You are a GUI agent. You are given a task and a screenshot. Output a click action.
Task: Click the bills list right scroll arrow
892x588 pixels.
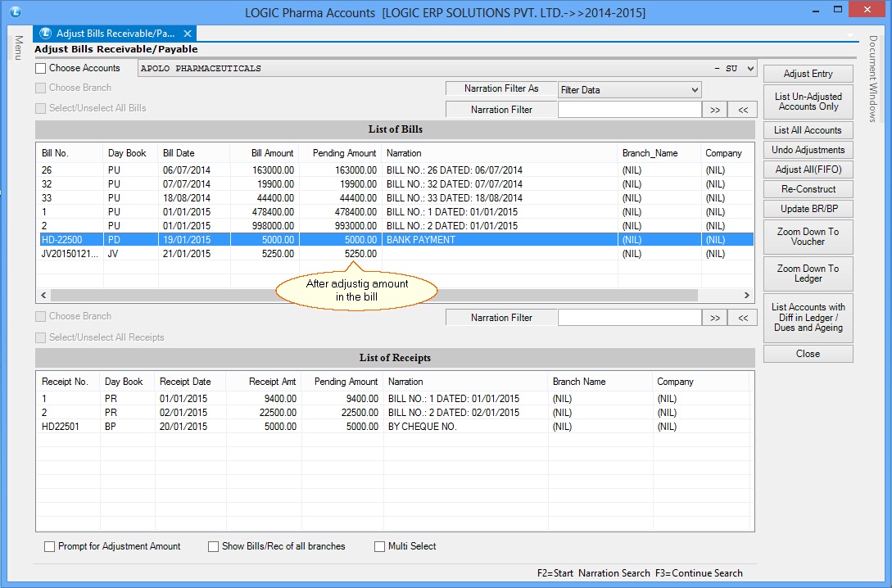pos(747,295)
